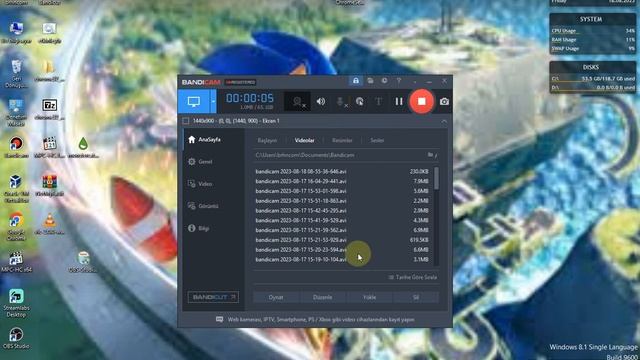The width and height of the screenshot is (640, 360).
Task: Open the BANDICUT link button
Action: click(213, 297)
